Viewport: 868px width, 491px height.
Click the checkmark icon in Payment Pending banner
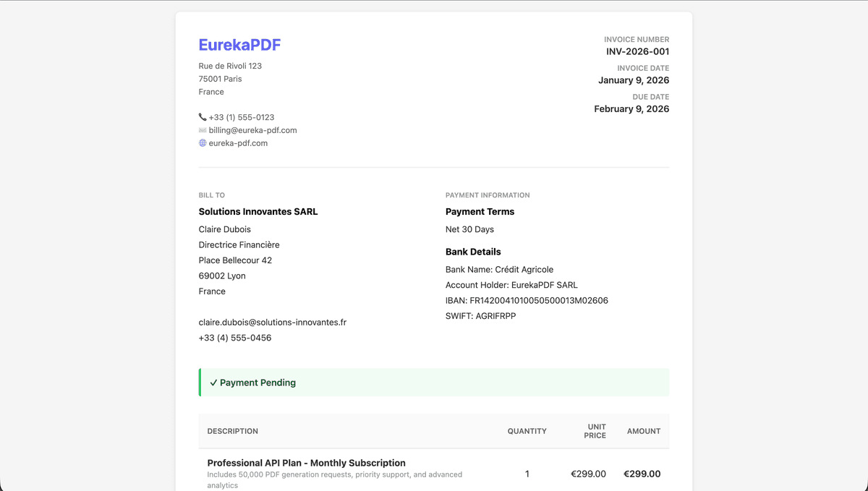[x=213, y=383]
